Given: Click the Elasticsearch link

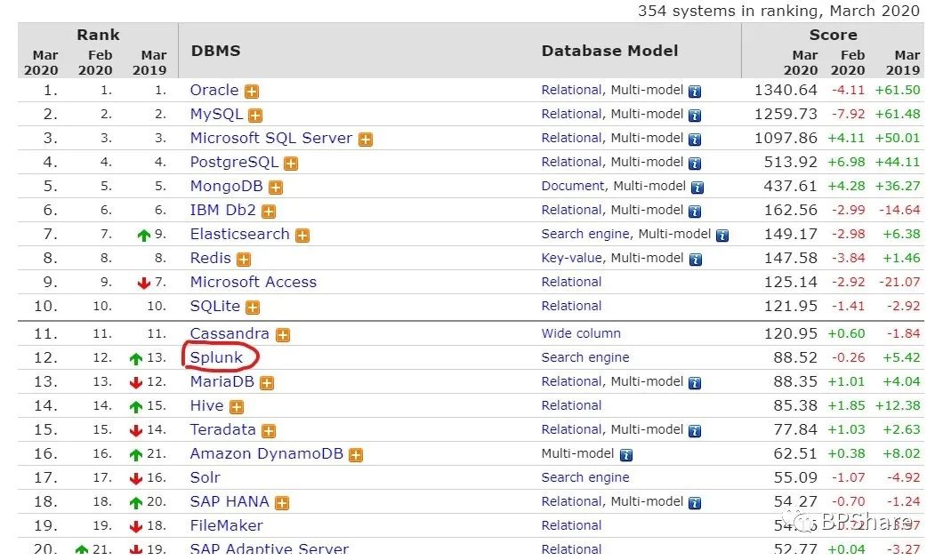Looking at the screenshot, I should pyautogui.click(x=239, y=234).
